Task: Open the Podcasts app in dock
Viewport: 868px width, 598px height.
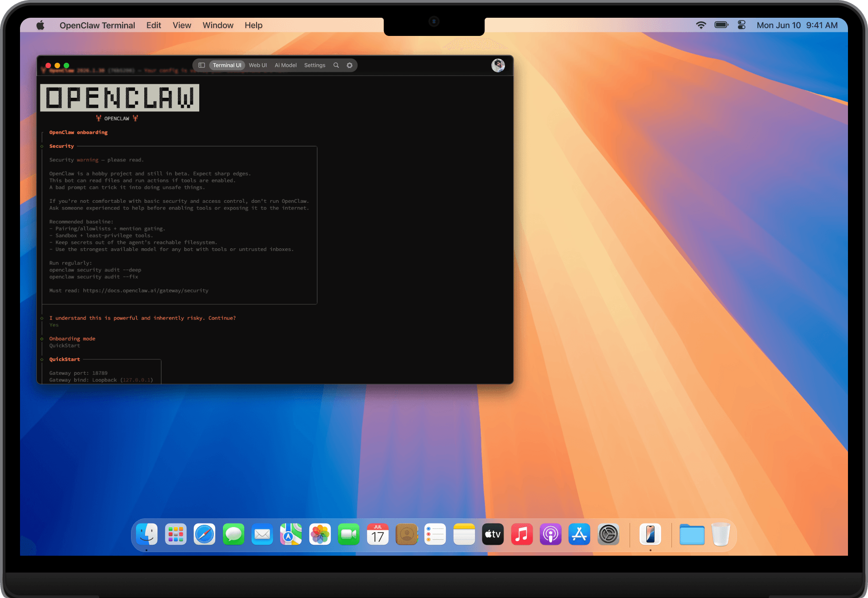Action: click(x=550, y=534)
